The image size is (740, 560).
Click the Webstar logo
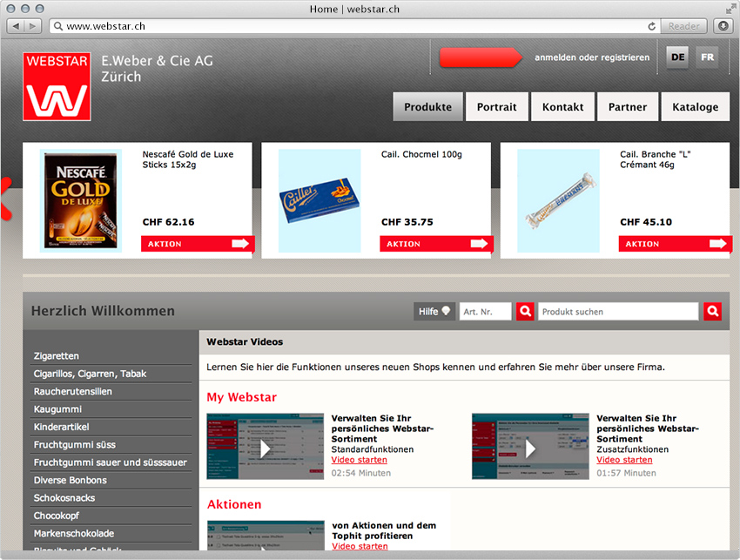point(57,86)
